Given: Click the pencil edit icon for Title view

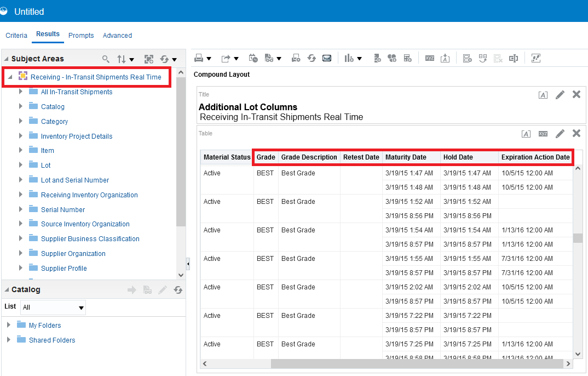Looking at the screenshot, I should [x=560, y=95].
